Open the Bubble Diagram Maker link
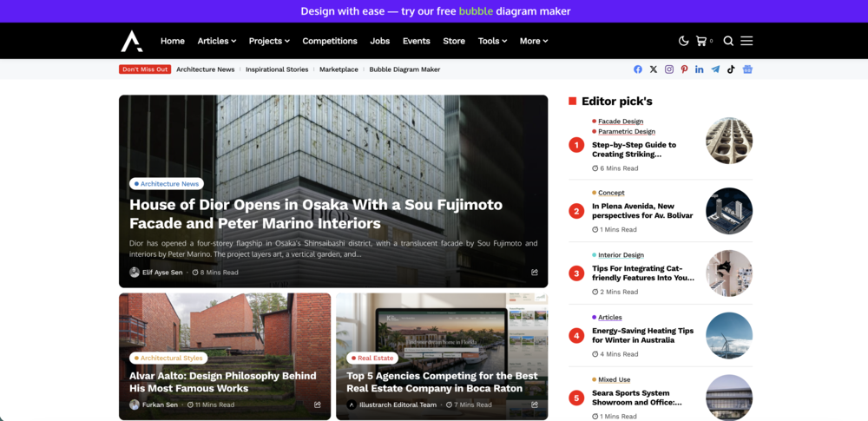The image size is (868, 421). tap(404, 69)
